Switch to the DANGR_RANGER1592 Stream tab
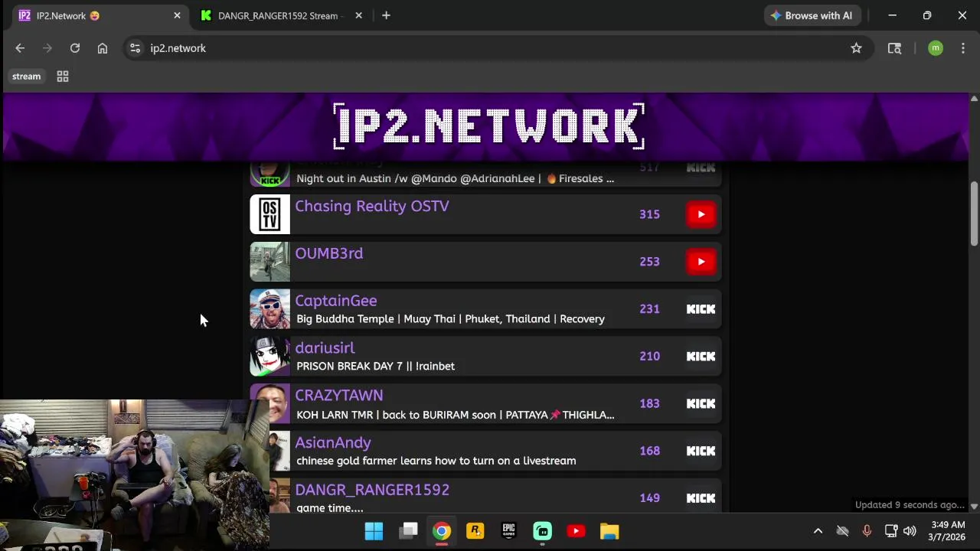This screenshot has width=980, height=551. click(277, 15)
